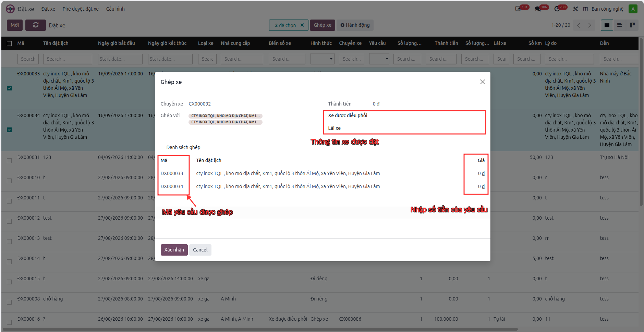This screenshot has height=332, width=644.
Task: Close the Ghép xe dialog
Action: point(483,82)
